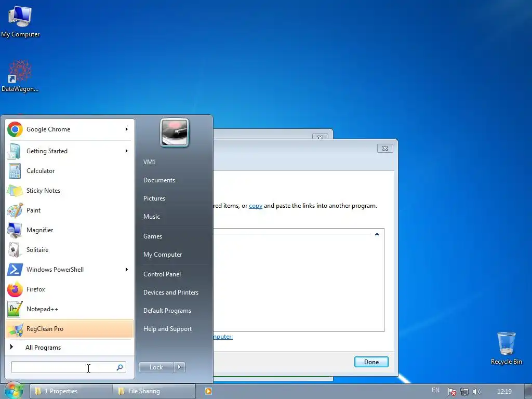532x399 pixels.
Task: Open Help and Support
Action: tap(167, 329)
